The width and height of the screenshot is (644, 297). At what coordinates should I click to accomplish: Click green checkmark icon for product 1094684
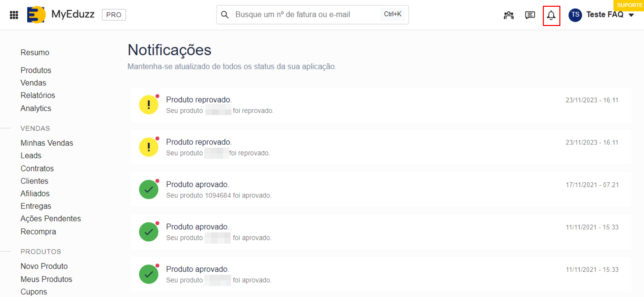(149, 190)
